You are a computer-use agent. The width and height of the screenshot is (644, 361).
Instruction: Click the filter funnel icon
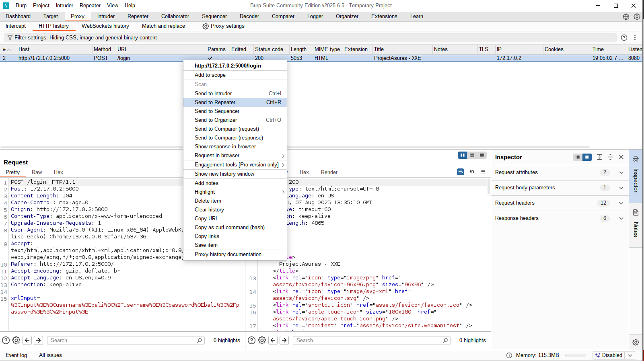point(10,38)
